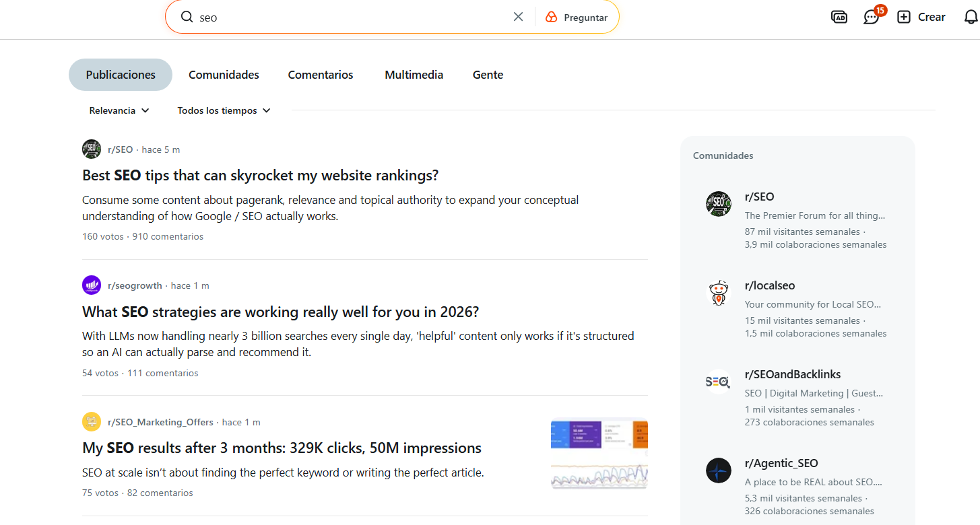Click r/SEO avatar in Comunidades sidebar
Image resolution: width=980 pixels, height=525 pixels.
click(719, 204)
